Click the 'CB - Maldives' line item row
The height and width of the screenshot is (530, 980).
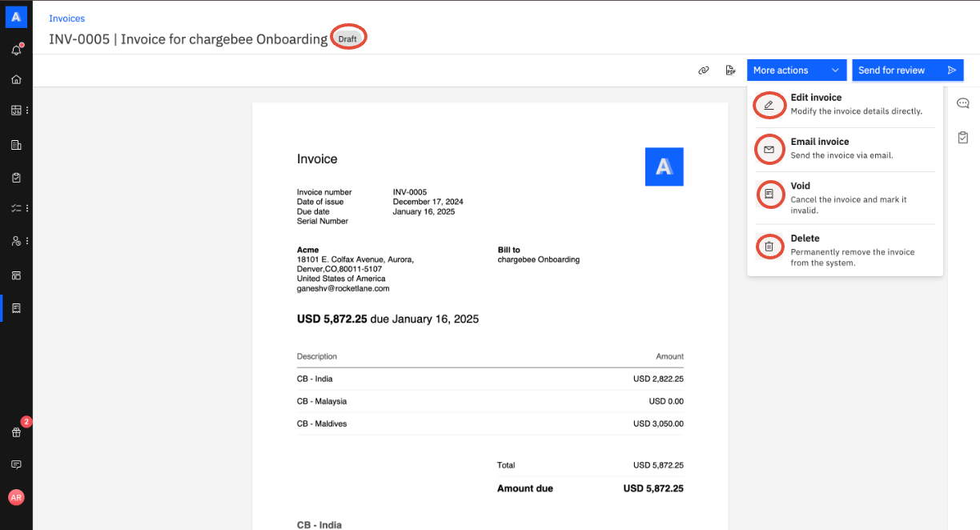(x=490, y=424)
